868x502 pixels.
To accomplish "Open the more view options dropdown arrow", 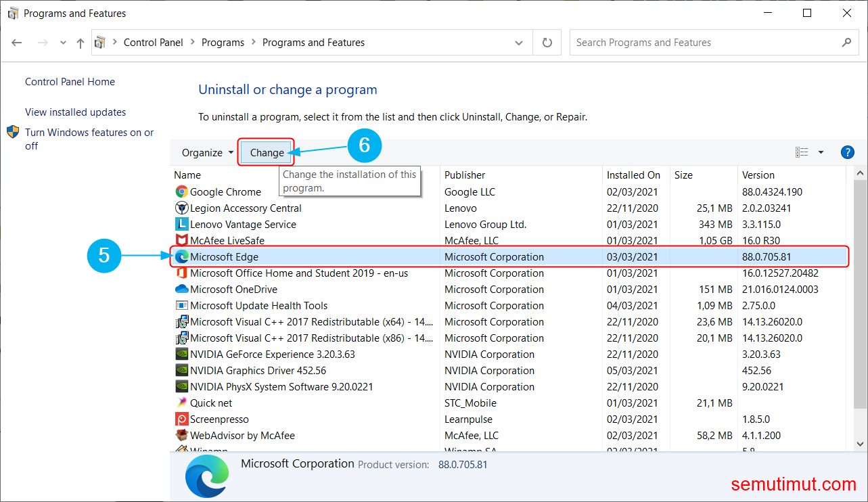I will pyautogui.click(x=821, y=152).
